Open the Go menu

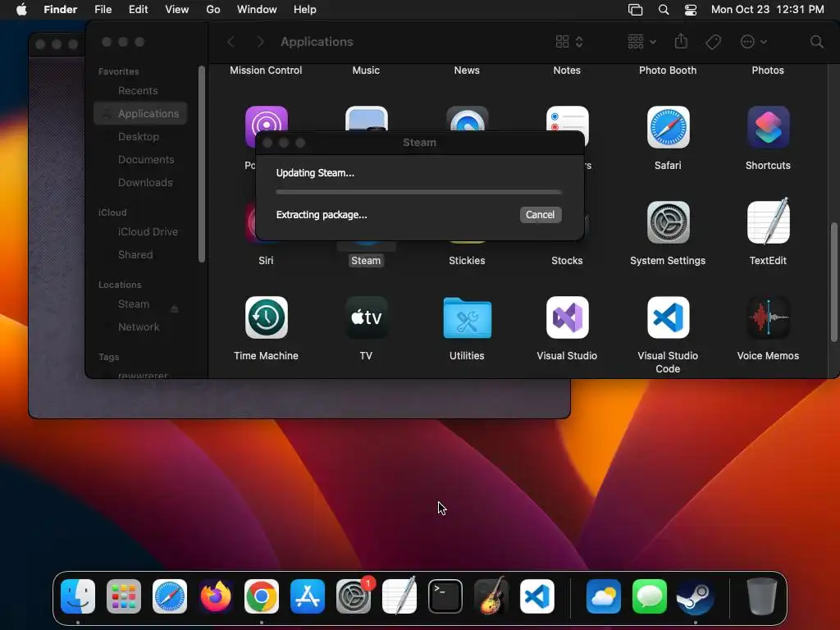click(213, 10)
